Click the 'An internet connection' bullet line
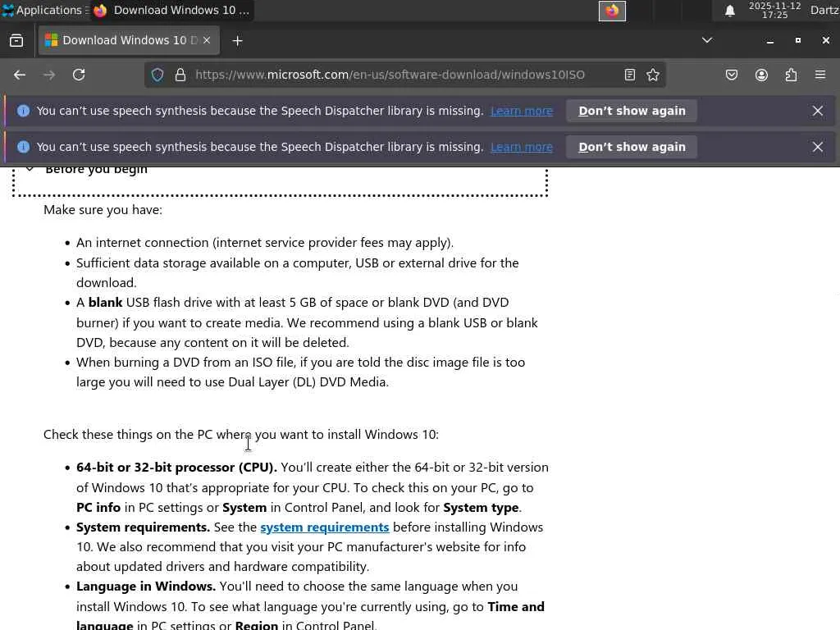Screen dimensions: 840x630 tap(265, 243)
